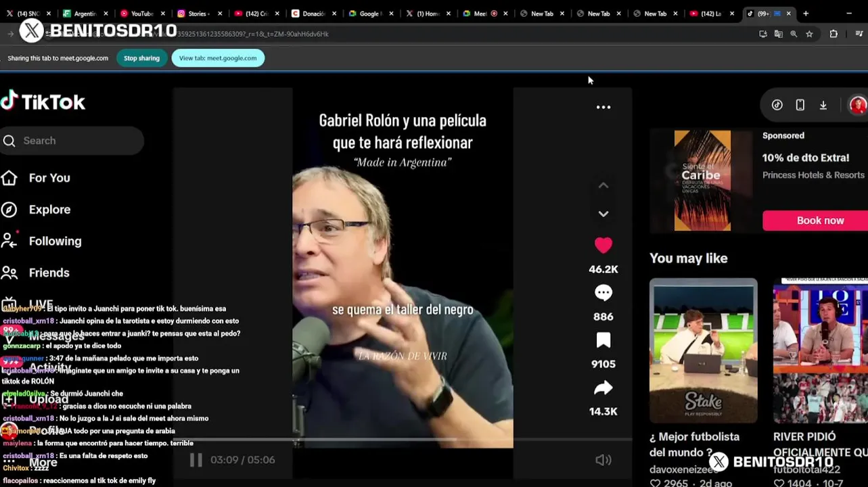Toggle the bookmark save button
Image resolution: width=868 pixels, height=487 pixels.
[603, 340]
